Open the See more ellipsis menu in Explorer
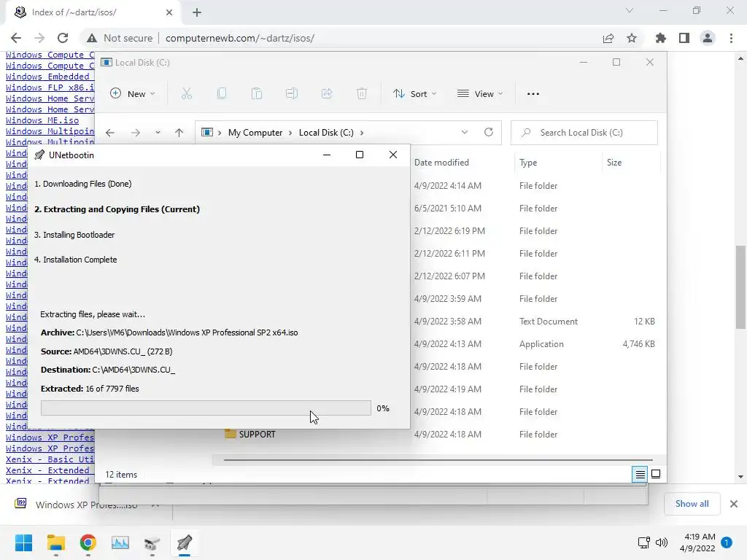The height and width of the screenshot is (560, 747). click(533, 94)
